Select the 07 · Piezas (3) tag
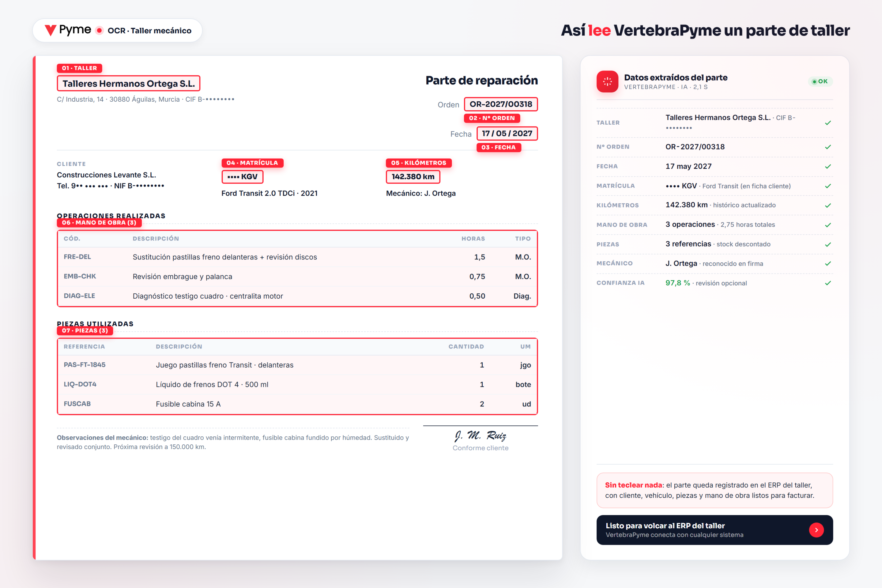 tap(85, 331)
